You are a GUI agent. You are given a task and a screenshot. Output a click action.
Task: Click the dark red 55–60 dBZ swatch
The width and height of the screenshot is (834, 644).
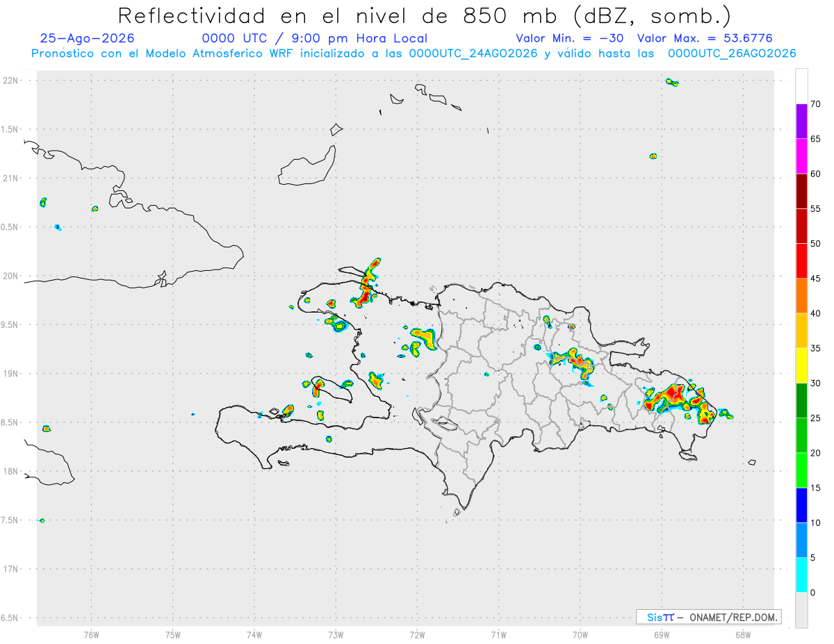(801, 191)
